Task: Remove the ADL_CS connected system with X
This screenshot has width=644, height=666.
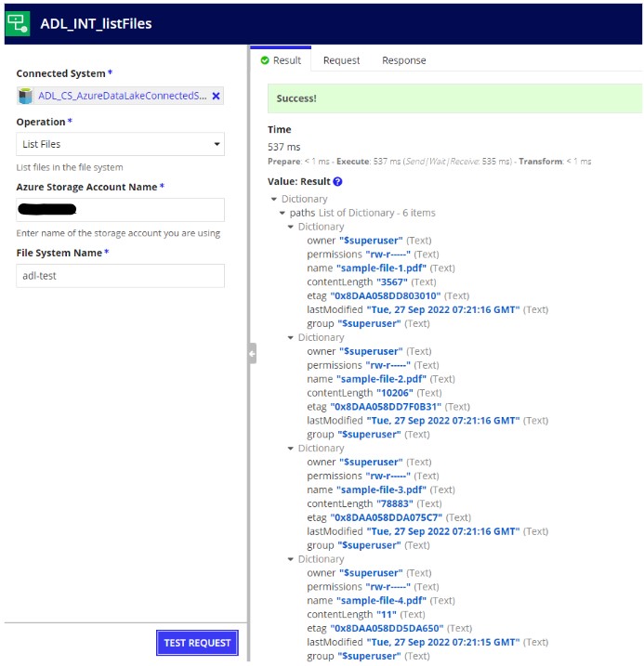Action: (x=216, y=96)
